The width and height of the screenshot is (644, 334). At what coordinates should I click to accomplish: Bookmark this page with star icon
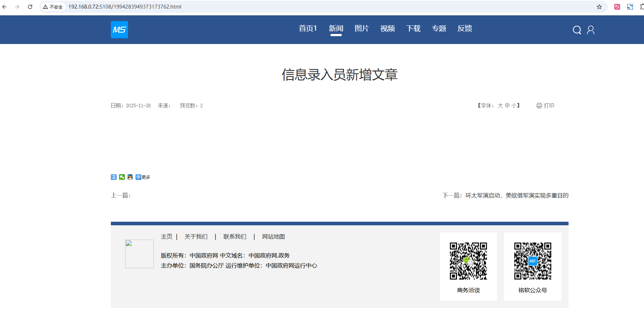click(x=599, y=7)
